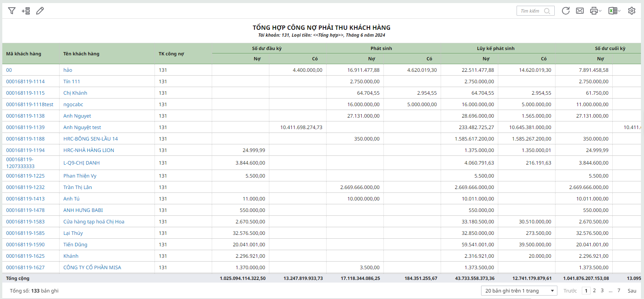This screenshot has width=644, height=299.
Task: Click Phát sinh column group header
Action: click(x=381, y=48)
